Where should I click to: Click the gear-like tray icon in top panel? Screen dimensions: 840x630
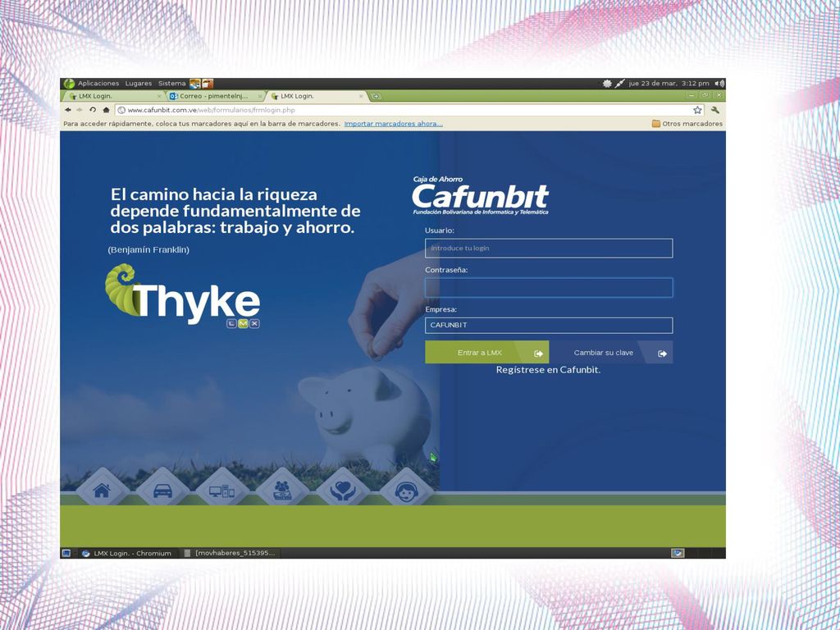click(x=607, y=84)
